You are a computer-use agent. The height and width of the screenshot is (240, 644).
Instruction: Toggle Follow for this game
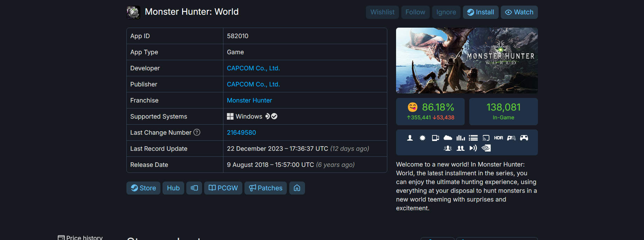[x=415, y=12]
